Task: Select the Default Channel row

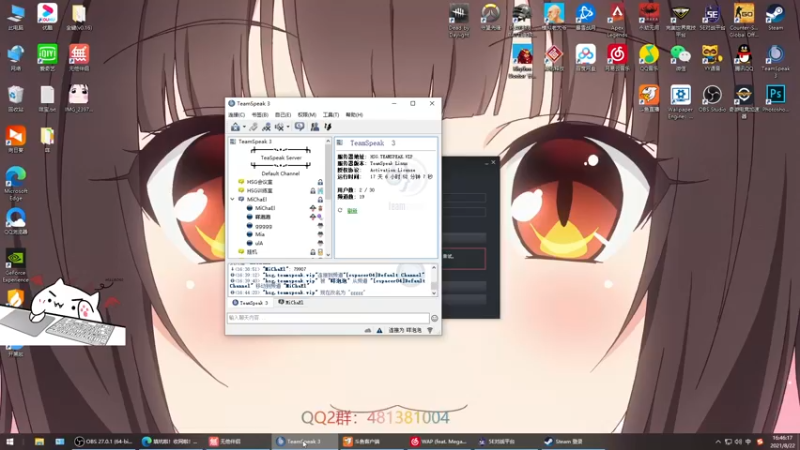Action: [x=280, y=173]
